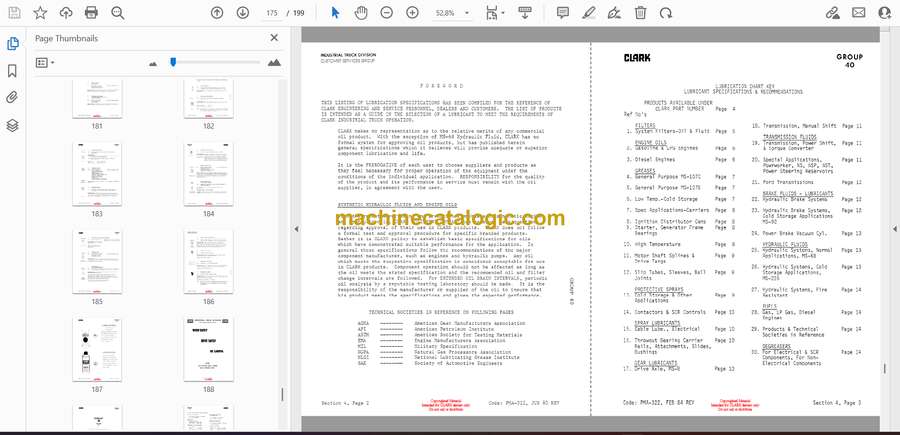This screenshot has width=900, height=435.
Task: Open the fit page options dropdown
Action: tap(495, 13)
